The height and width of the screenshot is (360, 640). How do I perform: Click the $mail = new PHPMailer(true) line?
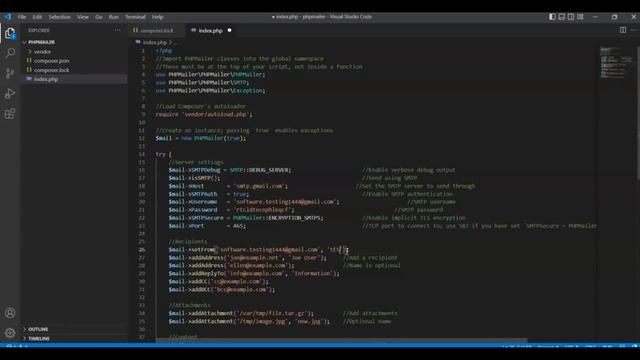point(201,138)
